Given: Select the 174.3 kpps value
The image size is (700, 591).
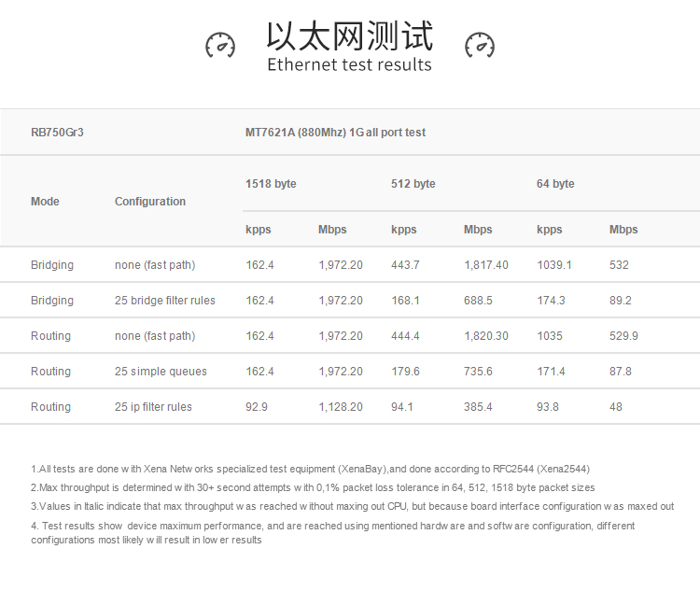Looking at the screenshot, I should [551, 301].
